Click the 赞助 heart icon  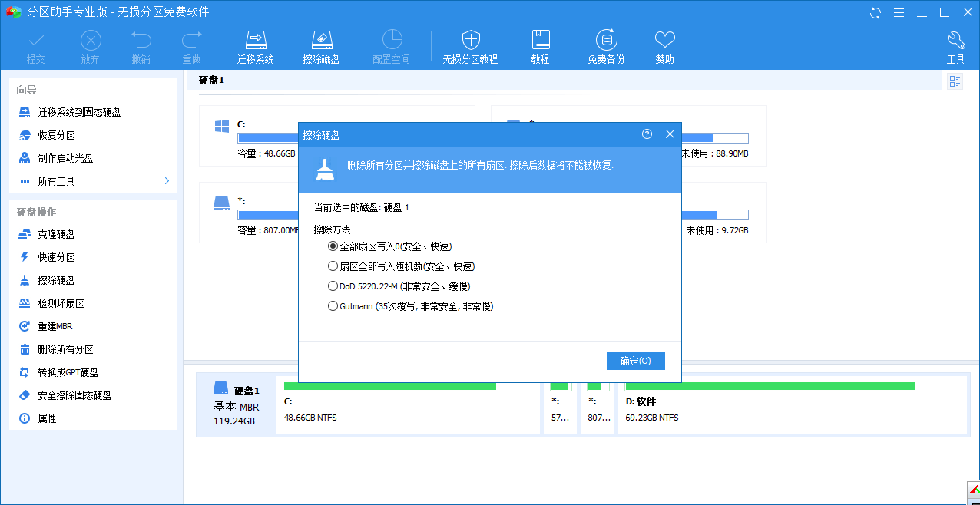pos(665,46)
